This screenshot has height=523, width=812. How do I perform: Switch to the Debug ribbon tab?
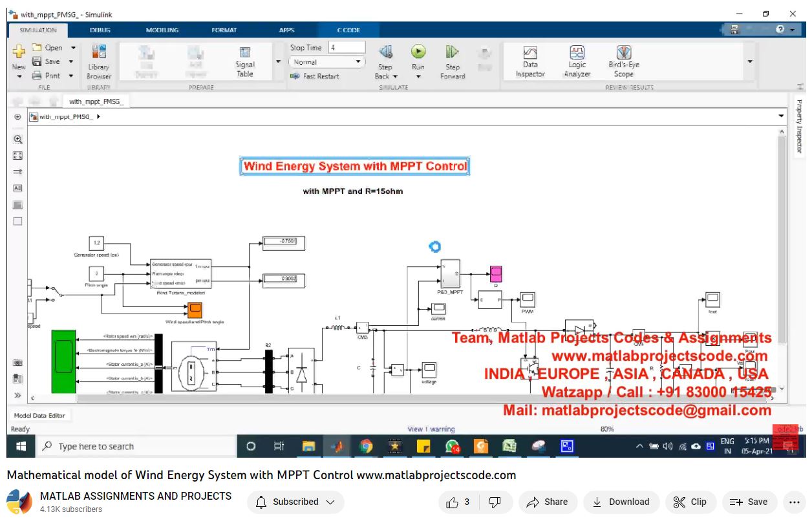pyautogui.click(x=100, y=30)
